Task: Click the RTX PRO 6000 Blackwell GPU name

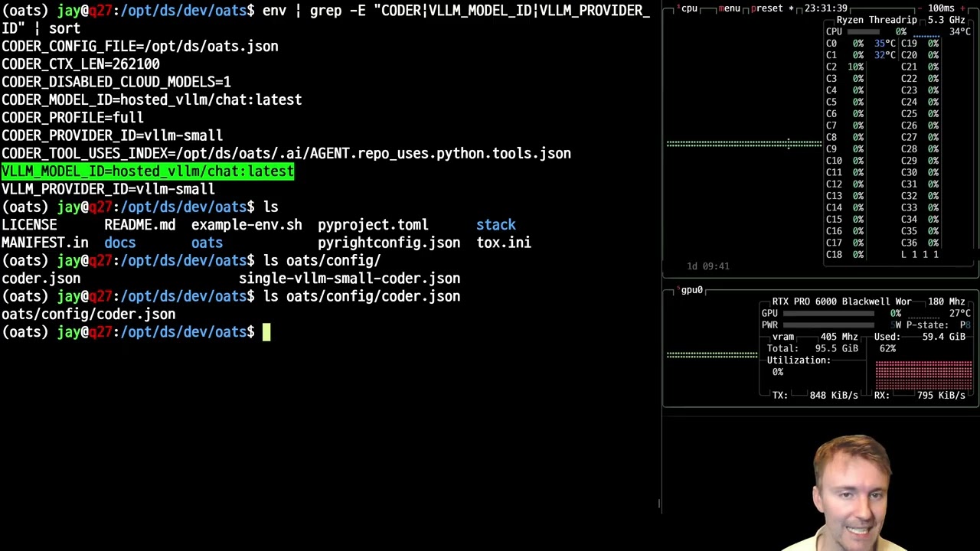Action: click(841, 302)
